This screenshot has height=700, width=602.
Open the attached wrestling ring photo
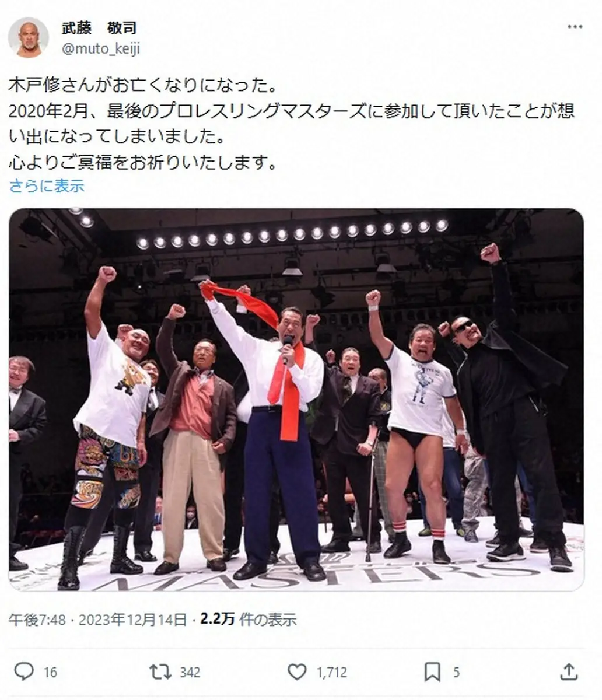coord(296,400)
